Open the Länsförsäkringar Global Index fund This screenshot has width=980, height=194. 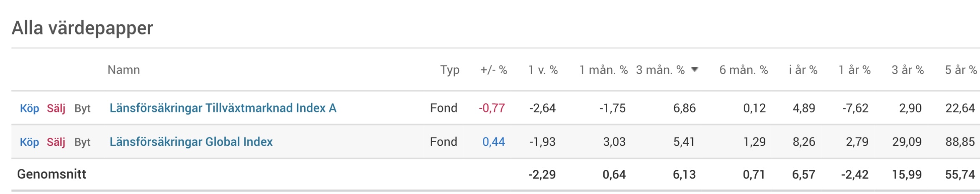[191, 142]
